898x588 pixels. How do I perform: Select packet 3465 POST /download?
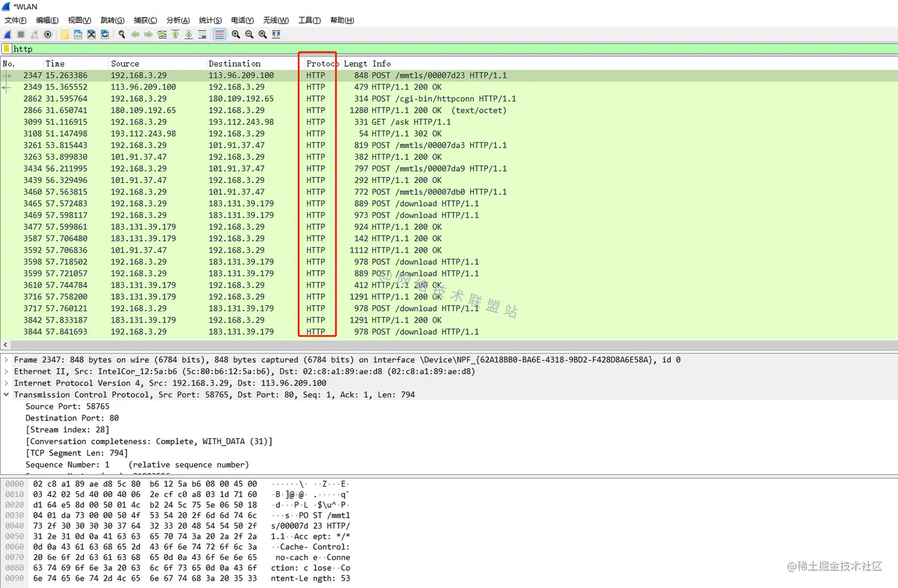pyautogui.click(x=449, y=203)
